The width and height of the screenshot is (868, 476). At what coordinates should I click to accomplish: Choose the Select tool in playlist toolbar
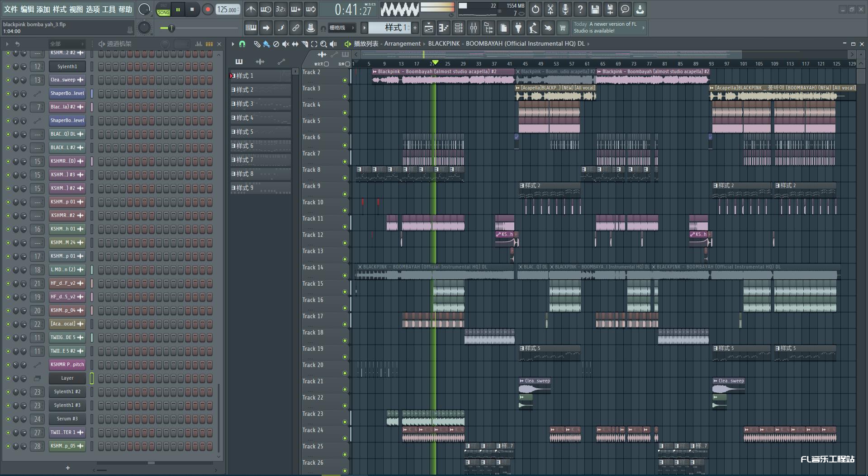pyautogui.click(x=314, y=44)
